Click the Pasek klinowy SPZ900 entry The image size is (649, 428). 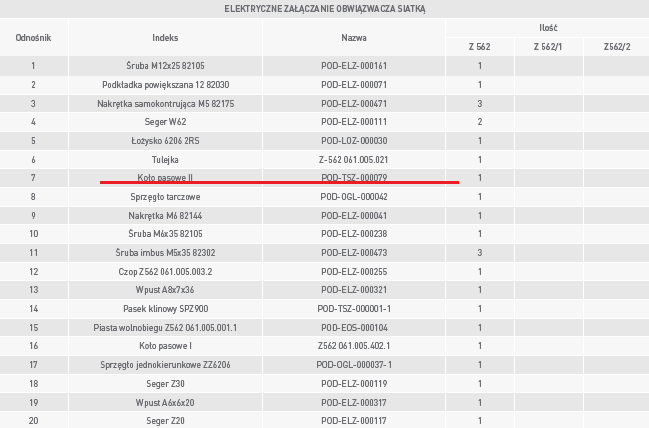[x=165, y=308]
